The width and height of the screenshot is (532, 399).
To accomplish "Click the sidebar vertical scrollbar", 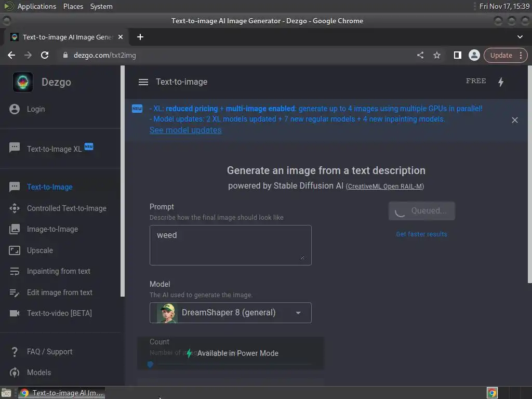I will click(x=123, y=181).
